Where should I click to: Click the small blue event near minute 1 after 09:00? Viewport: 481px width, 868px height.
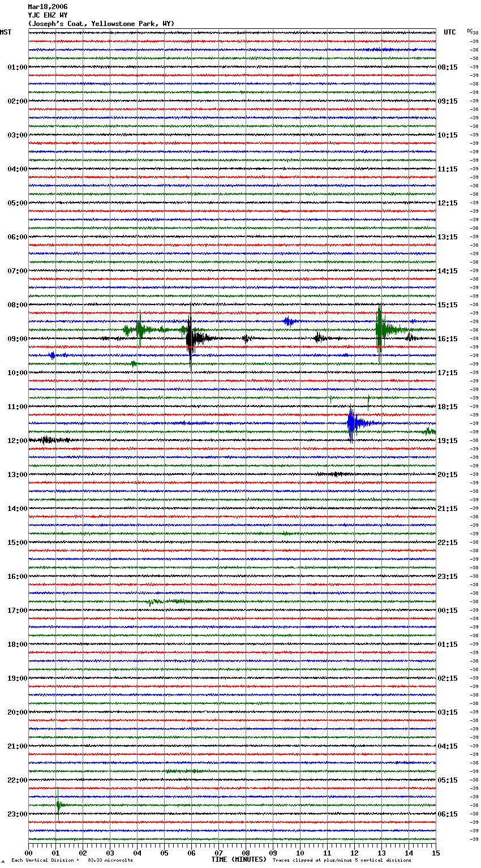[x=53, y=355]
